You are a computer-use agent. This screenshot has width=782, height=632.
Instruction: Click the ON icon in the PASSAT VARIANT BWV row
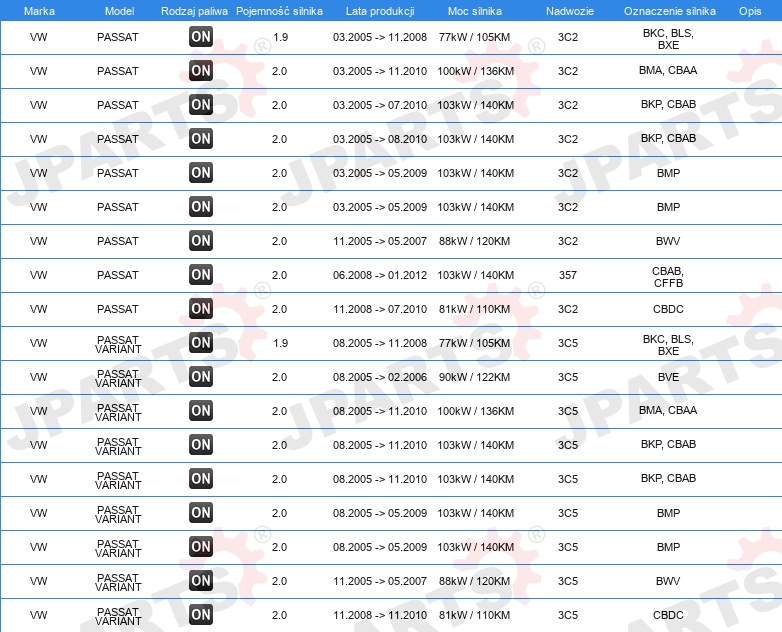[200, 580]
